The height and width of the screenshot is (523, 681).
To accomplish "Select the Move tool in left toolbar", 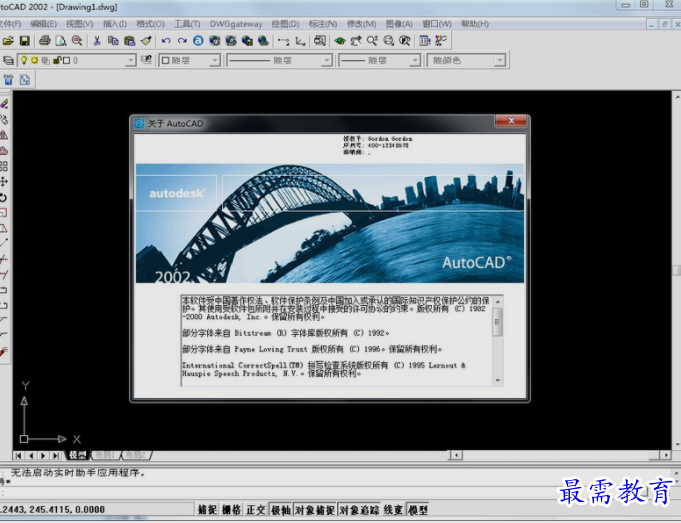I will 4,182.
